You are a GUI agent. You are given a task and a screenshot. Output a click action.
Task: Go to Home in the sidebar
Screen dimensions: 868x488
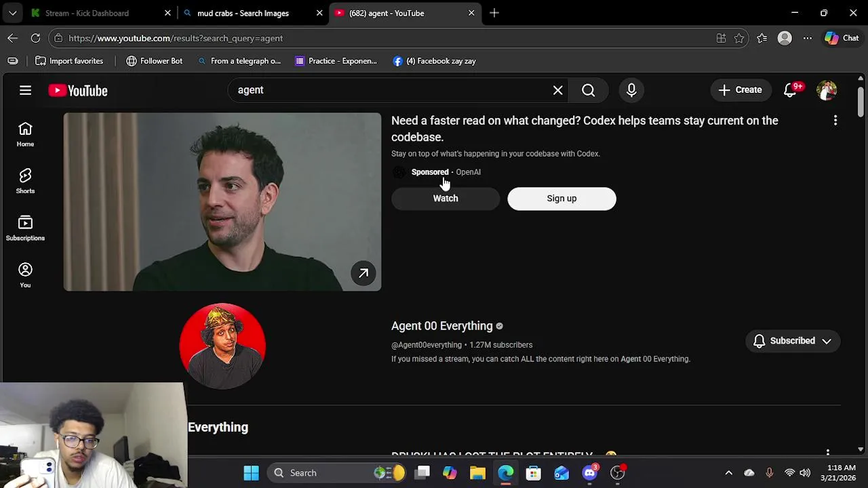tap(25, 134)
